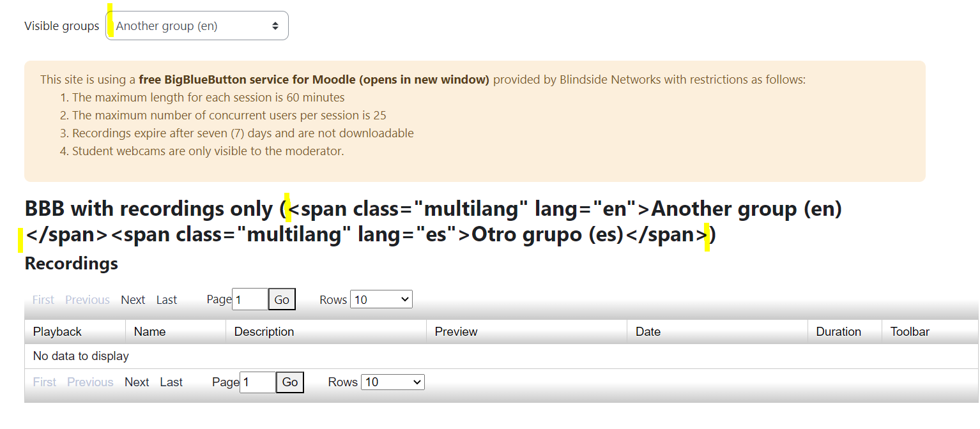
Task: Click the free BigBlueButton service for Moodle link
Action: tap(314, 80)
